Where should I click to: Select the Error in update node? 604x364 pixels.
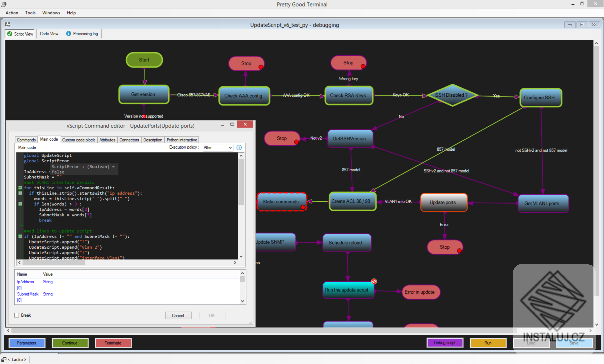point(420,292)
